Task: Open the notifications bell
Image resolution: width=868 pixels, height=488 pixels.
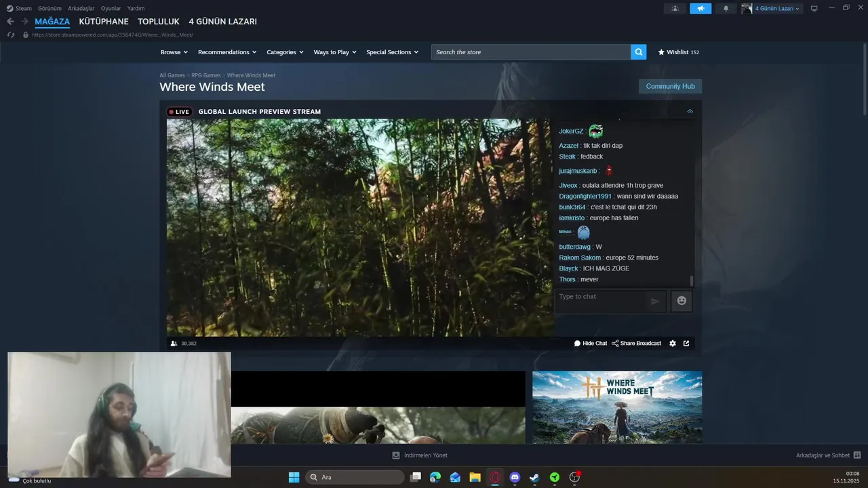Action: point(726,9)
